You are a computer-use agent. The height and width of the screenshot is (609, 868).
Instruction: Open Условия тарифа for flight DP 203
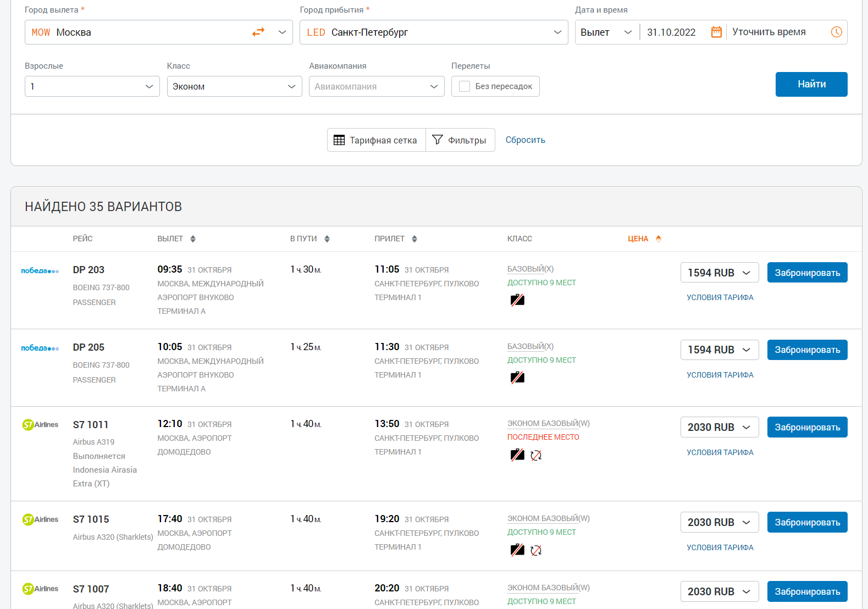720,297
